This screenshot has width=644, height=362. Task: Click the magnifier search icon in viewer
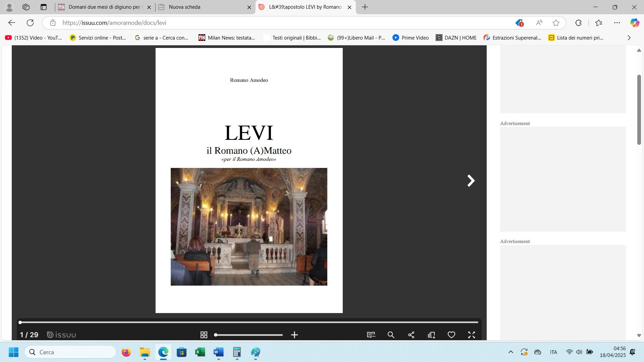(x=391, y=335)
